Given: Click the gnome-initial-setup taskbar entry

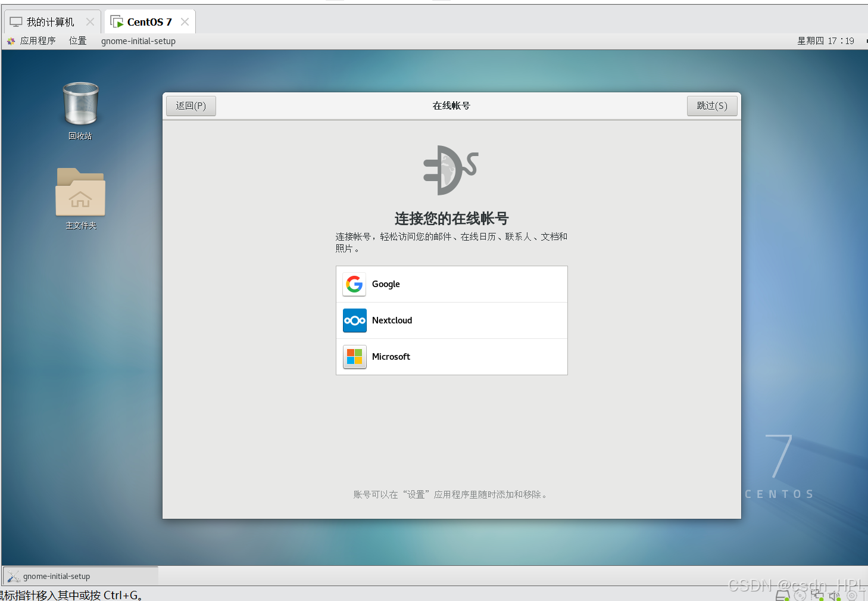Looking at the screenshot, I should click(81, 576).
